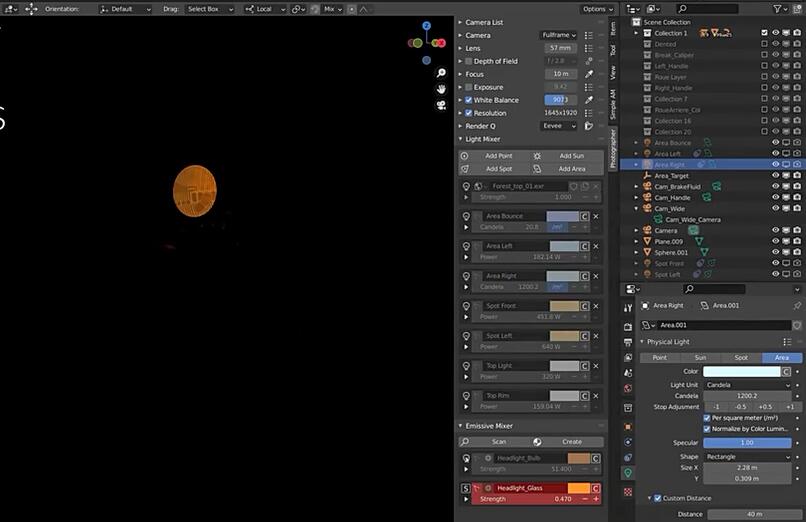806x522 pixels.
Task: Open the World properties tab icon
Action: pos(628,388)
